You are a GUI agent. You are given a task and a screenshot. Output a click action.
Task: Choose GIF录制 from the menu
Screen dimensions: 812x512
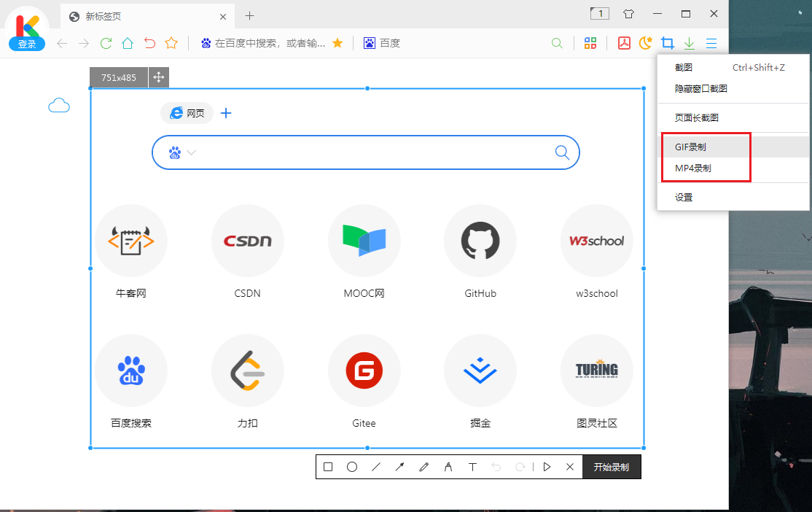point(690,147)
